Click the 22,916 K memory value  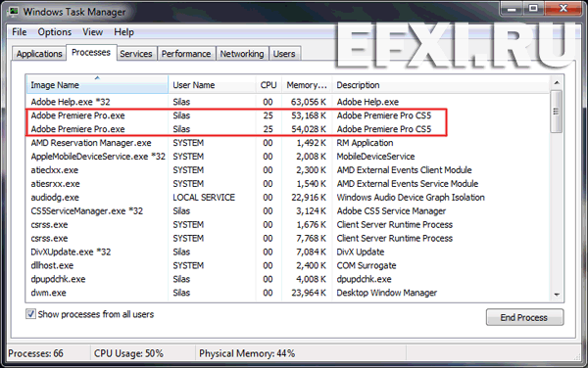tap(309, 198)
